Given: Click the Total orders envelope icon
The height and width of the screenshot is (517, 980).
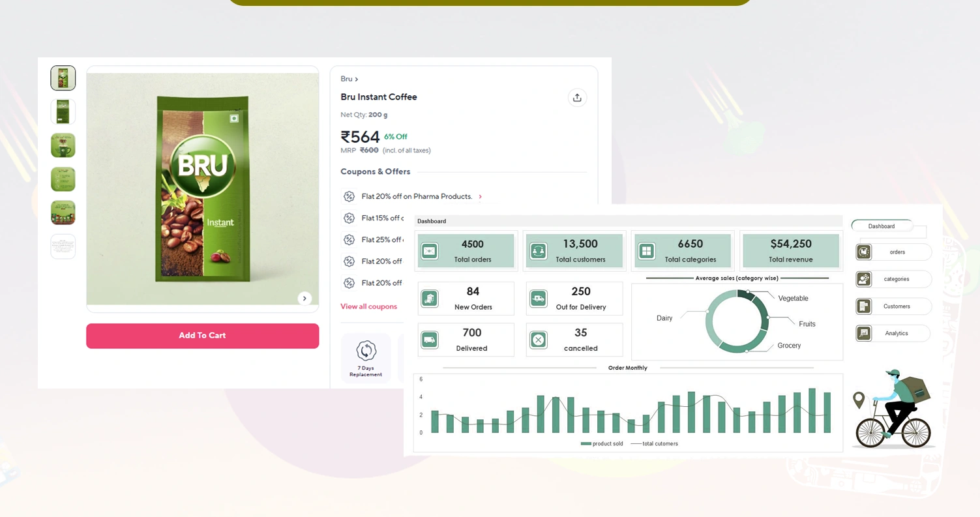Looking at the screenshot, I should pyautogui.click(x=430, y=250).
